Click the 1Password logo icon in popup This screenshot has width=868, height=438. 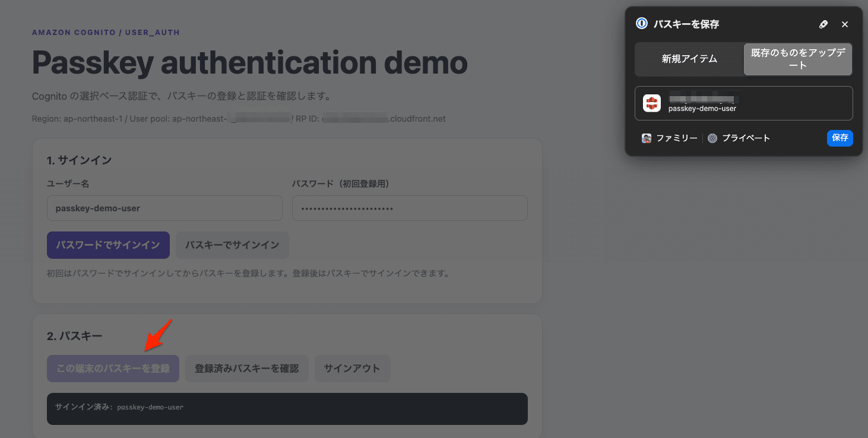[642, 24]
